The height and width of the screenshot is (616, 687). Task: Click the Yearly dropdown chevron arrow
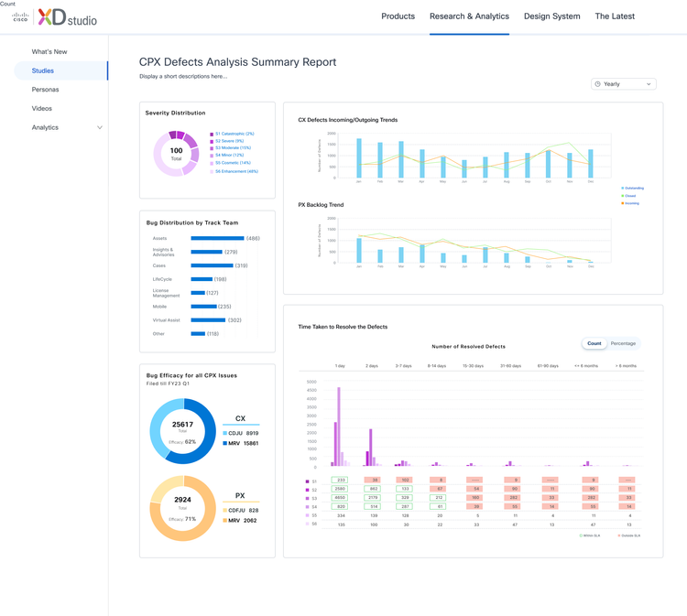coord(649,84)
